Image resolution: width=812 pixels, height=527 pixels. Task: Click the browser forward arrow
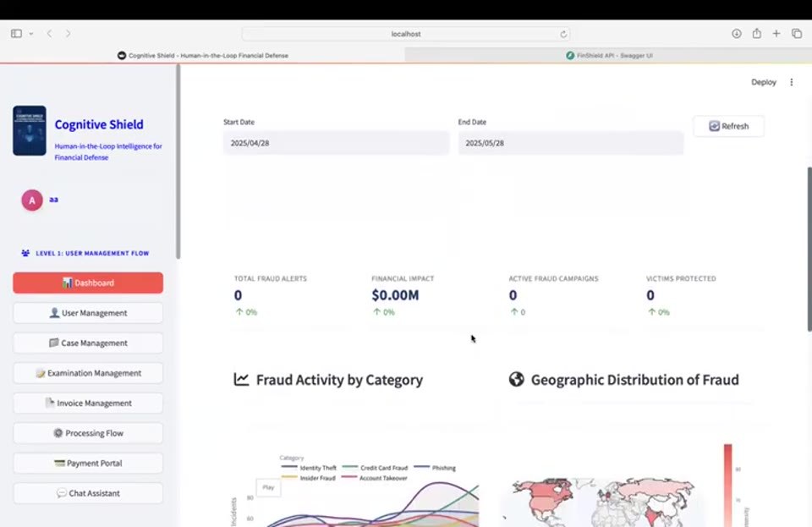pyautogui.click(x=68, y=34)
